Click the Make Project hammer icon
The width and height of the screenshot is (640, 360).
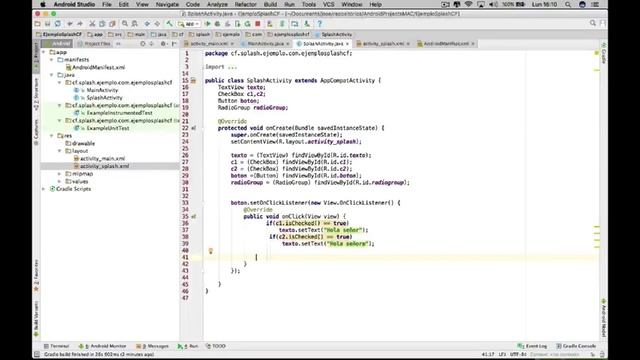tap(169, 24)
